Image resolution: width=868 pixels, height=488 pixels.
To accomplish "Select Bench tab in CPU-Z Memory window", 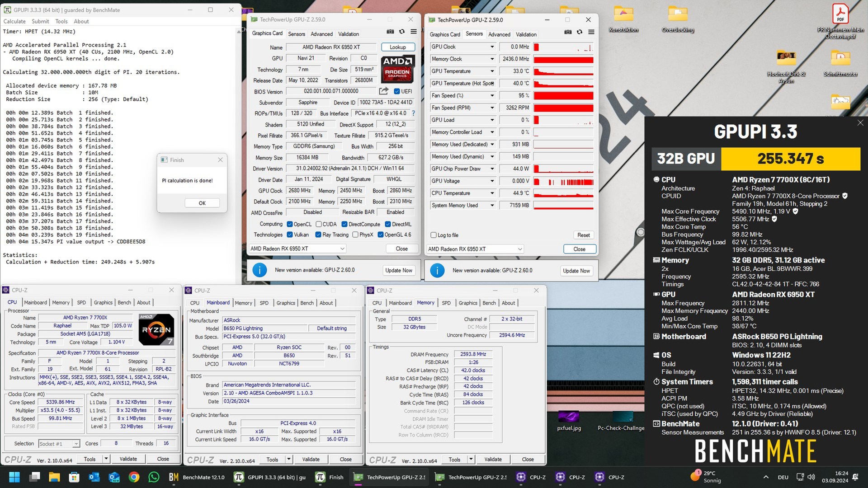I will click(489, 303).
